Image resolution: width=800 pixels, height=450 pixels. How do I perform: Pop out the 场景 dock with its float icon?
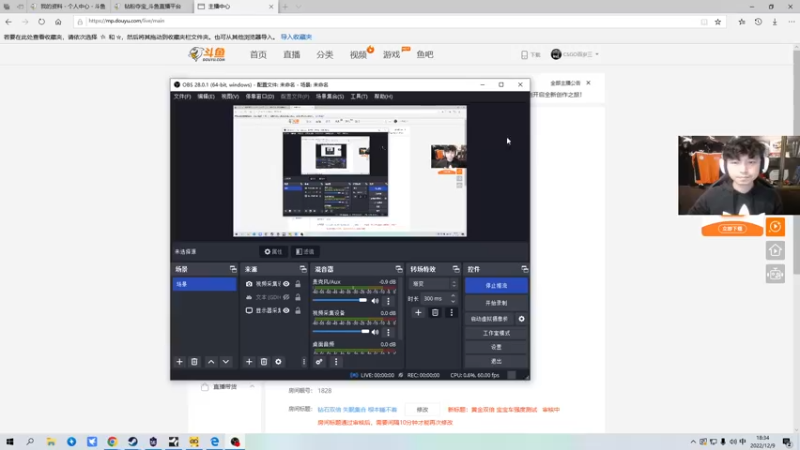(x=233, y=269)
